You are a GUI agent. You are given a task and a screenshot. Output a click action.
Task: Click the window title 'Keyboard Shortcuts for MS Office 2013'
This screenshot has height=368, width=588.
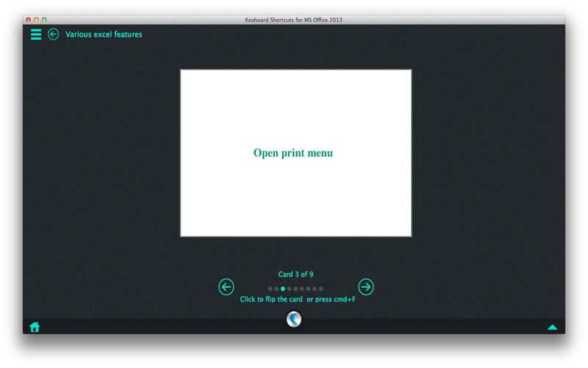point(293,20)
